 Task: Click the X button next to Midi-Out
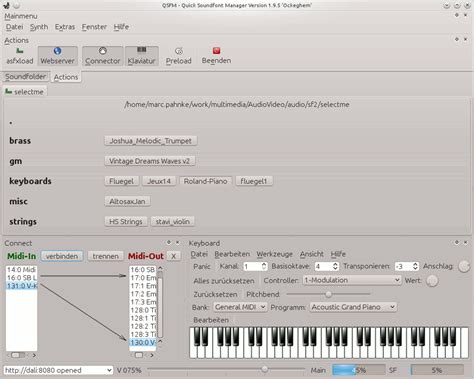pos(173,256)
